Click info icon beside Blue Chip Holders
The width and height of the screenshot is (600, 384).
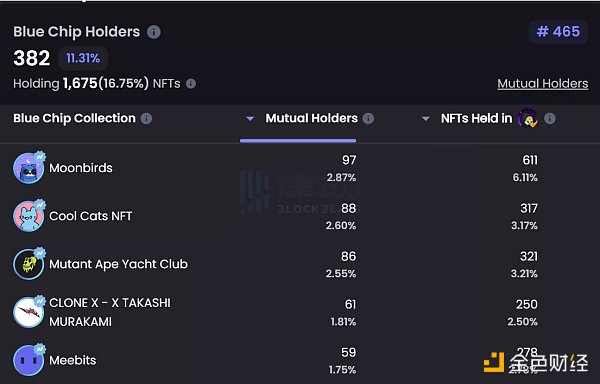[154, 32]
